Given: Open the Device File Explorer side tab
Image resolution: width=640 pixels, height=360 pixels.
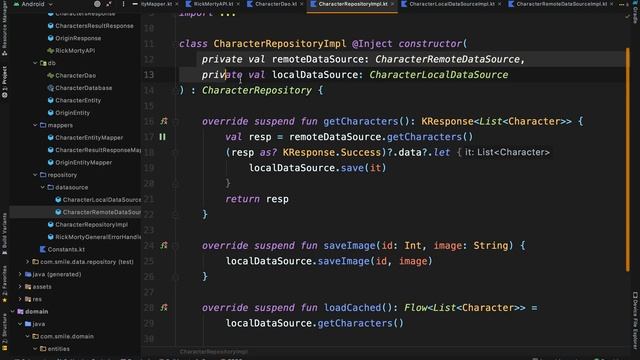Looking at the screenshot, I should pyautogui.click(x=635, y=320).
